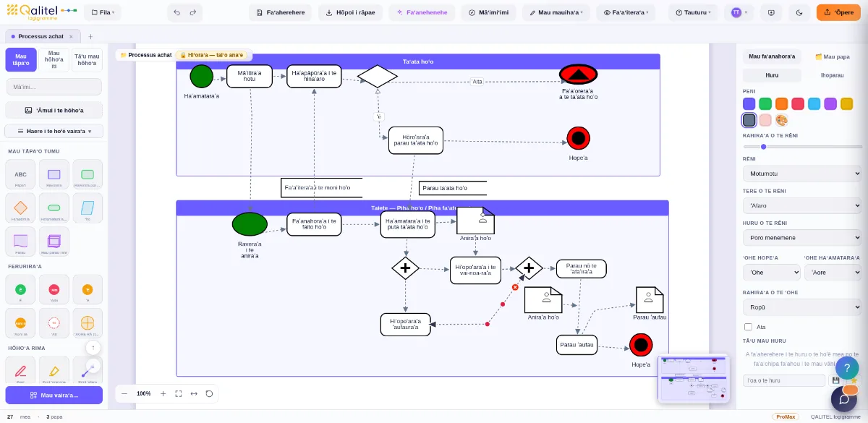868x423 pixels.
Task: Open the presentation screen icon in top bar
Action: pyautogui.click(x=771, y=12)
